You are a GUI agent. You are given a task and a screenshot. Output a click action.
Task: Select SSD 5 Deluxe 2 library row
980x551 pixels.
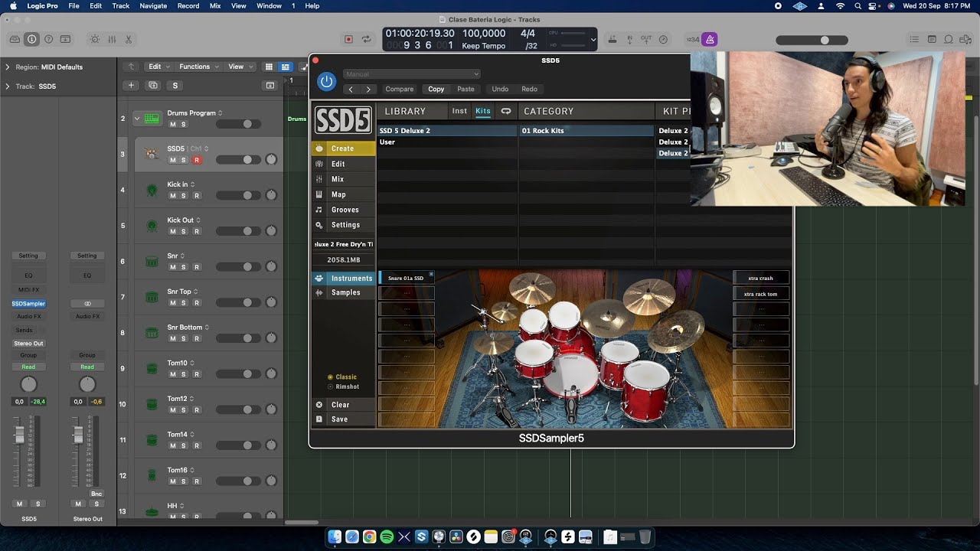pyautogui.click(x=448, y=131)
